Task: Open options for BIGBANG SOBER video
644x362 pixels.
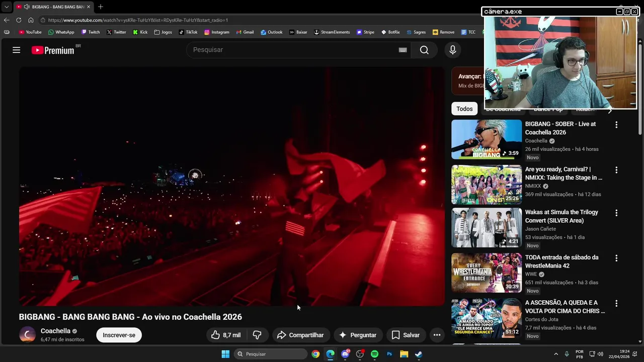Action: 616,125
